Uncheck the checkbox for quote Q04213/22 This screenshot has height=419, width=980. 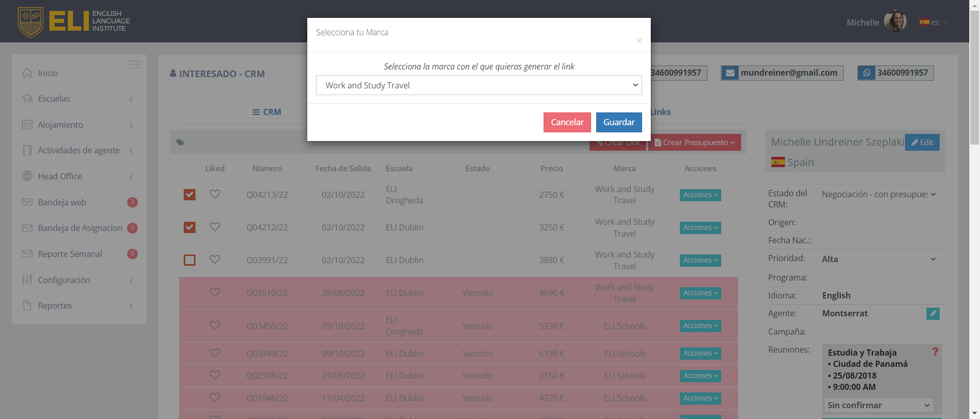189,195
